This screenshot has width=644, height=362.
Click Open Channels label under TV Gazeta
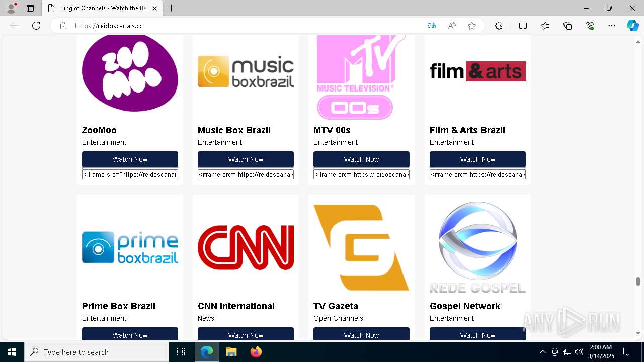[x=338, y=318]
